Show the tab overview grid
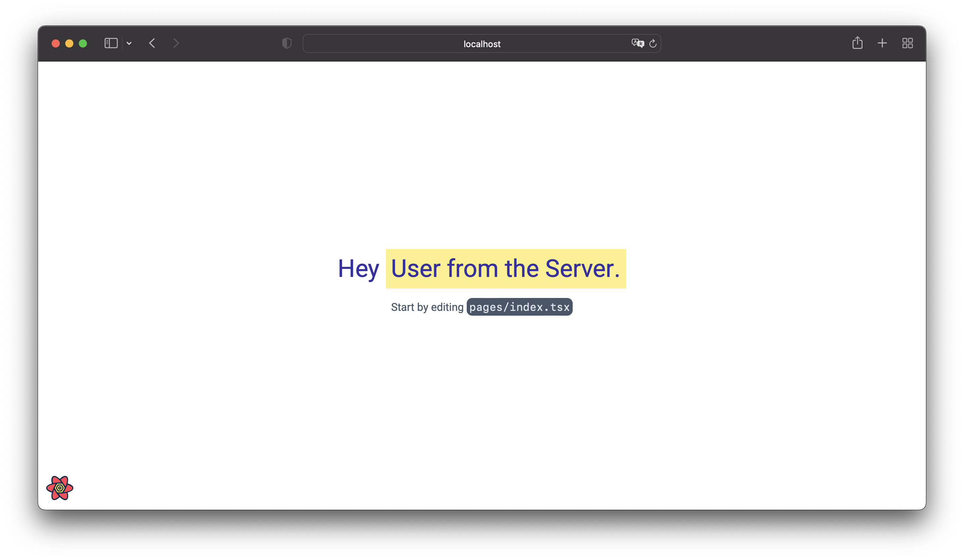This screenshot has width=964, height=560. 907,43
